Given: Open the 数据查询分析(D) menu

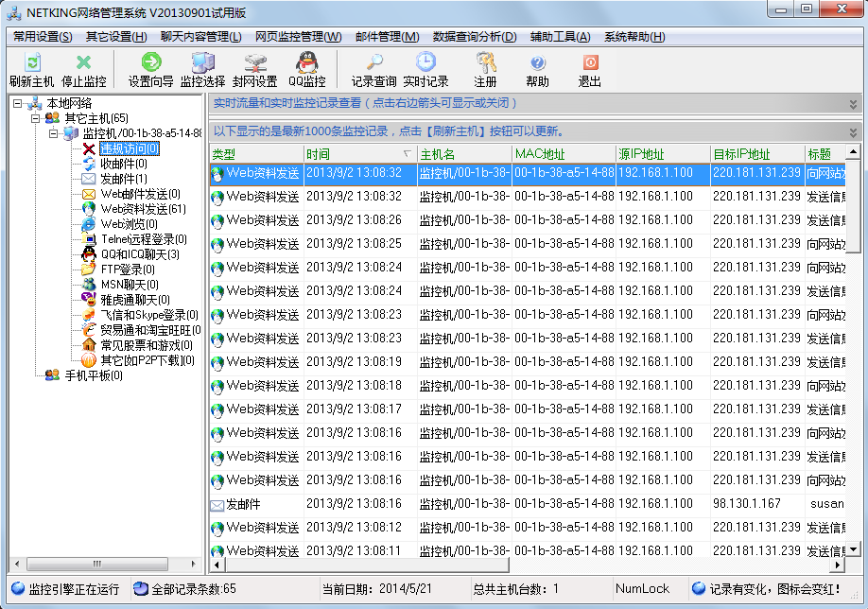Looking at the screenshot, I should 475,37.
